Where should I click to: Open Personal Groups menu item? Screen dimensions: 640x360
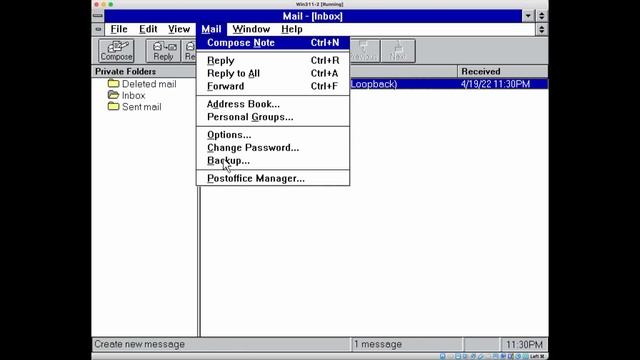point(273,117)
